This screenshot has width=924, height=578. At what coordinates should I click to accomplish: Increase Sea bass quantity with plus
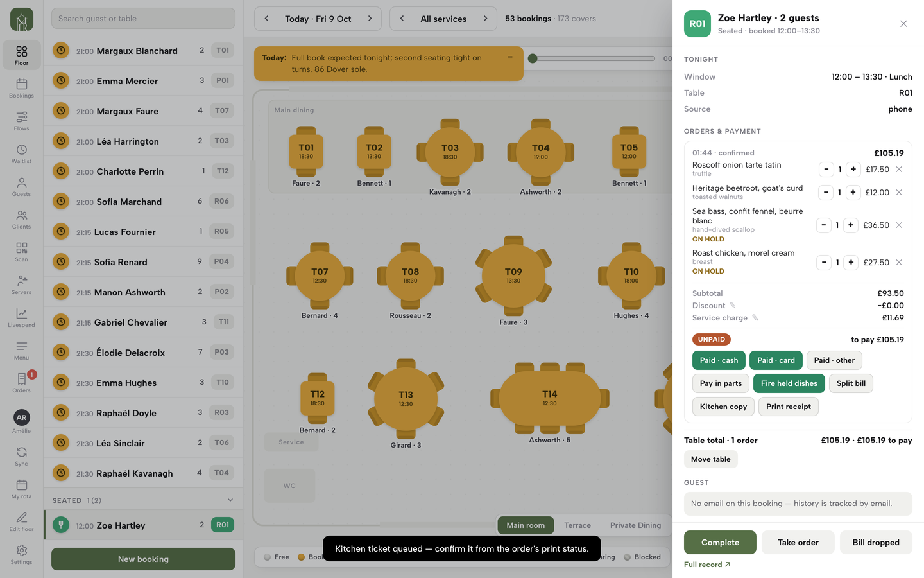pyautogui.click(x=851, y=225)
